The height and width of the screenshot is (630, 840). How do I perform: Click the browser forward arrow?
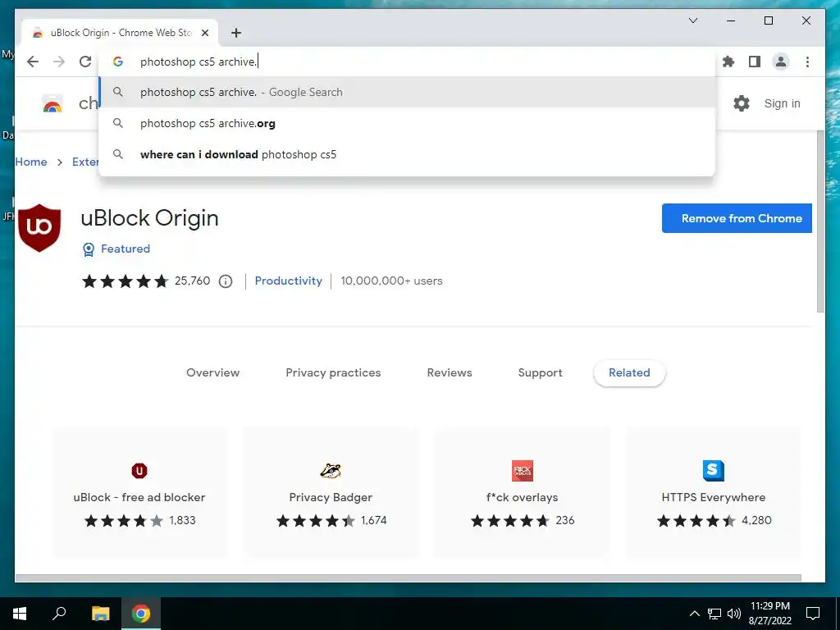pos(59,62)
